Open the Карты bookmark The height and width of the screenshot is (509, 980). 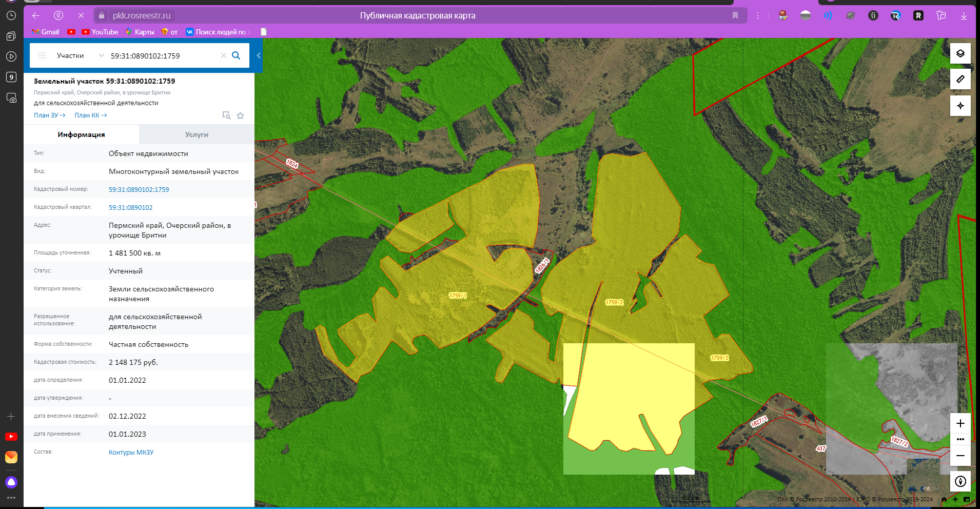140,32
